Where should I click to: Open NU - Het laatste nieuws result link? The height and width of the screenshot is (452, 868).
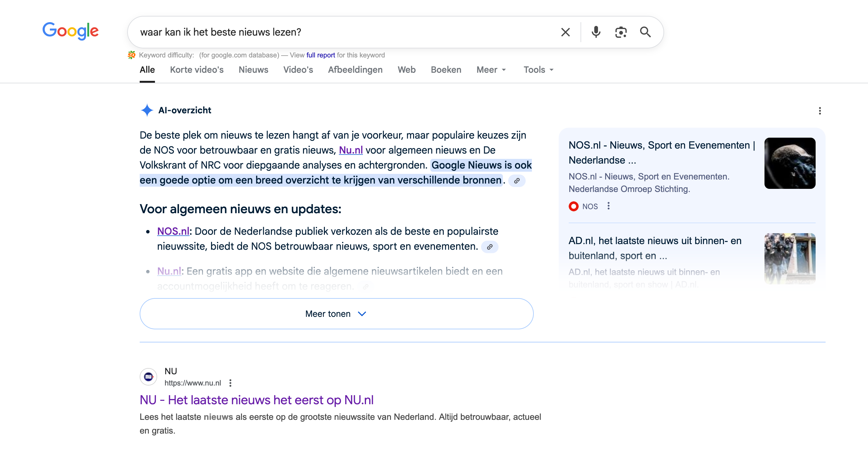point(256,400)
